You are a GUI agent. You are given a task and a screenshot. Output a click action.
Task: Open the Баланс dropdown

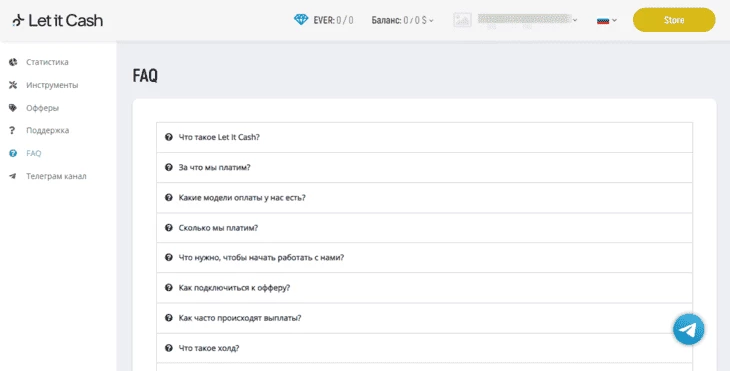point(402,20)
